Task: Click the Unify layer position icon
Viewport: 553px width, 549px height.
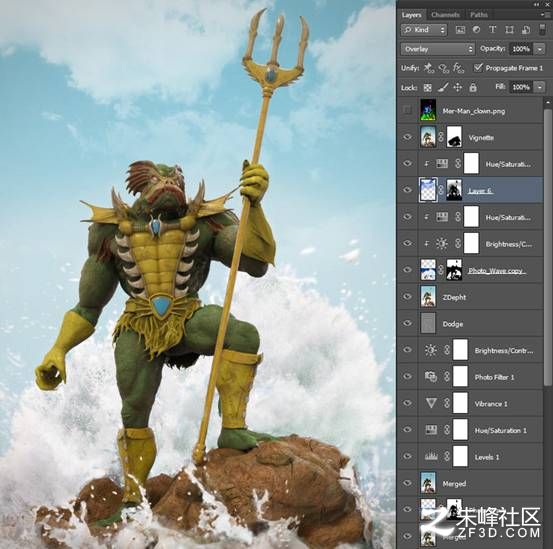Action: (429, 68)
